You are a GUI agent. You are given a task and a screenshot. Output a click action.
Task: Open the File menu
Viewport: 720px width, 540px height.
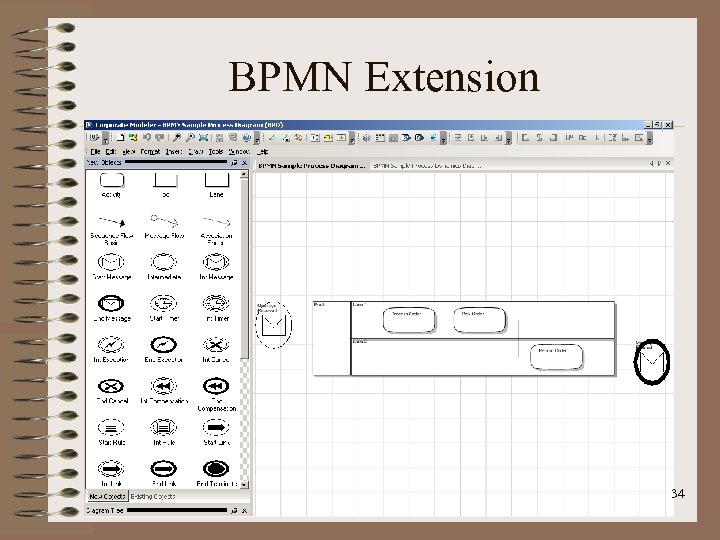(96, 151)
